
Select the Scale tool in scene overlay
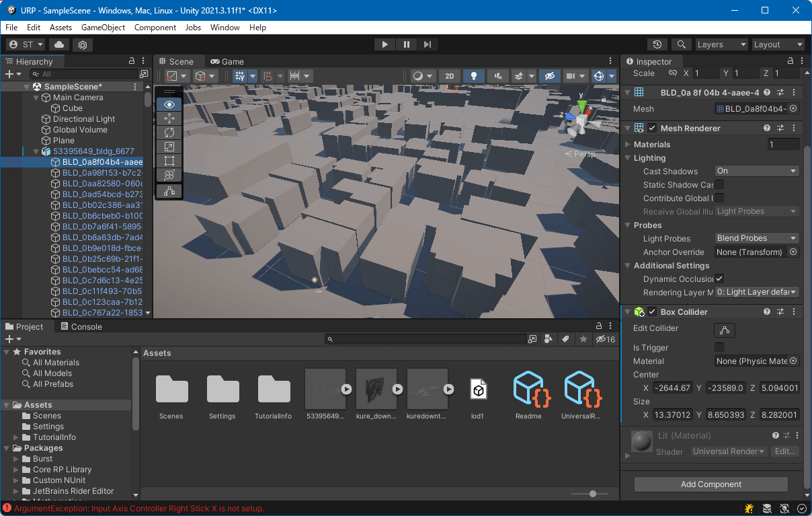pos(169,147)
